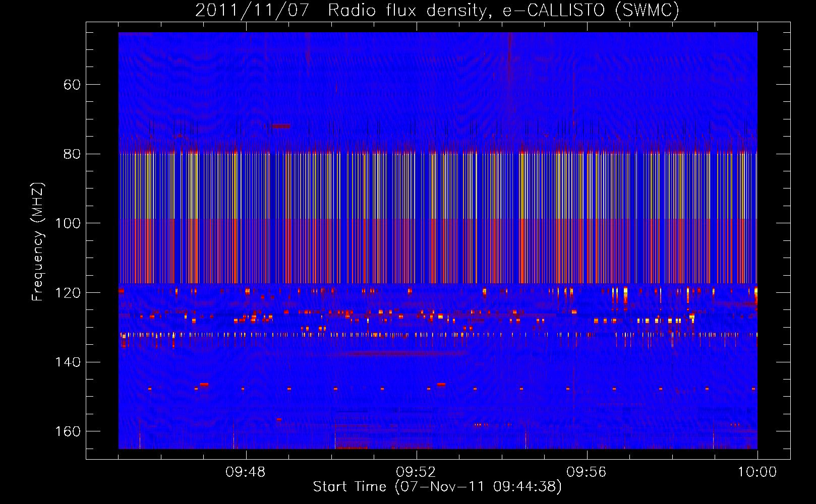Click the 09:52 time tick label
816x504 pixels.
coord(416,472)
